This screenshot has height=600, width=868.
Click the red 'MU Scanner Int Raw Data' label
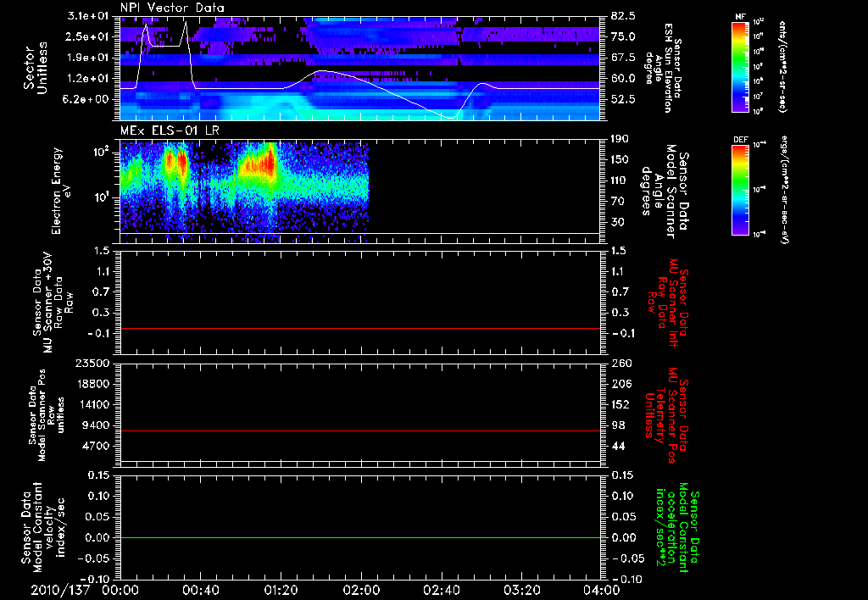pos(668,303)
